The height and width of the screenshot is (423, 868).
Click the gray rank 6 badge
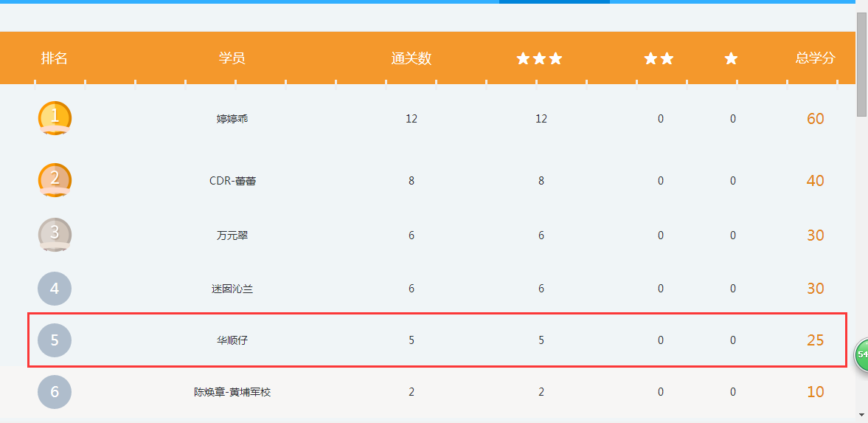point(55,392)
